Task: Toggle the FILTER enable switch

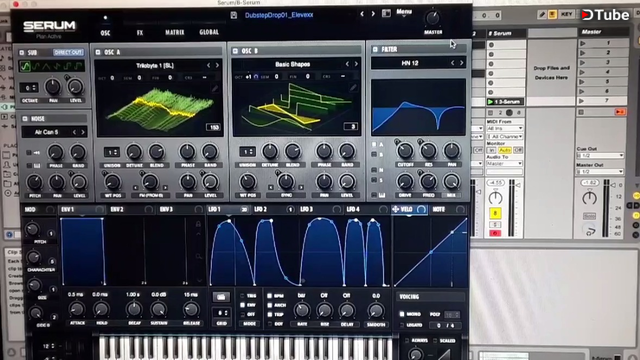Action: pos(375,49)
